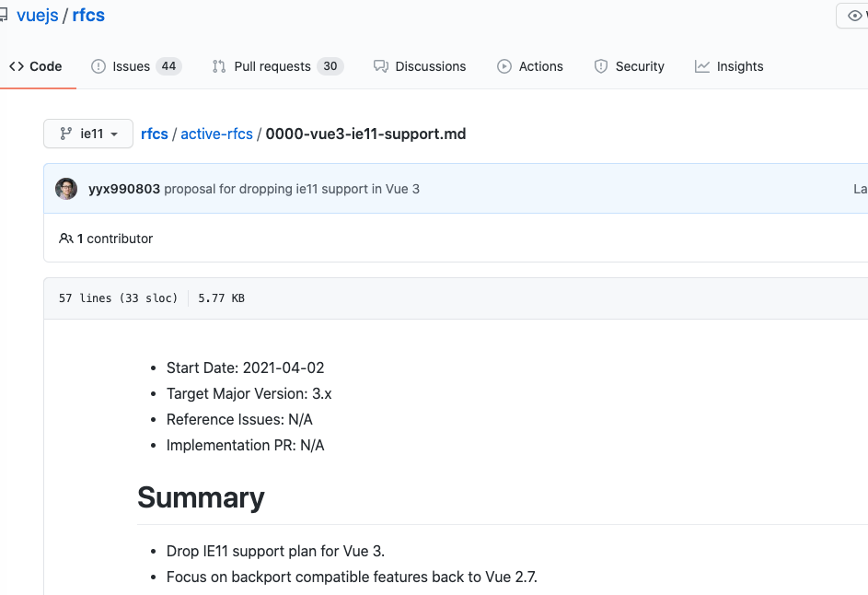
Task: Click the Pull requests branch icon
Action: 219,66
